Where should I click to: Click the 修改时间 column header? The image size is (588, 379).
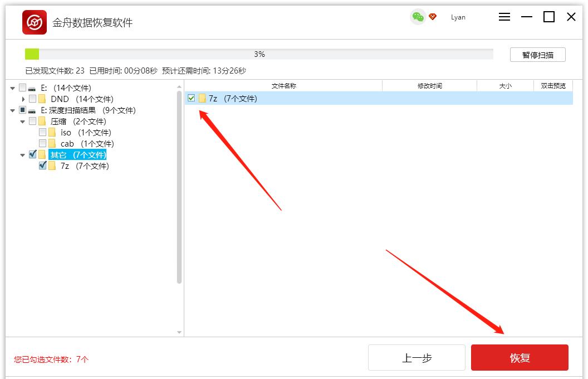point(429,85)
